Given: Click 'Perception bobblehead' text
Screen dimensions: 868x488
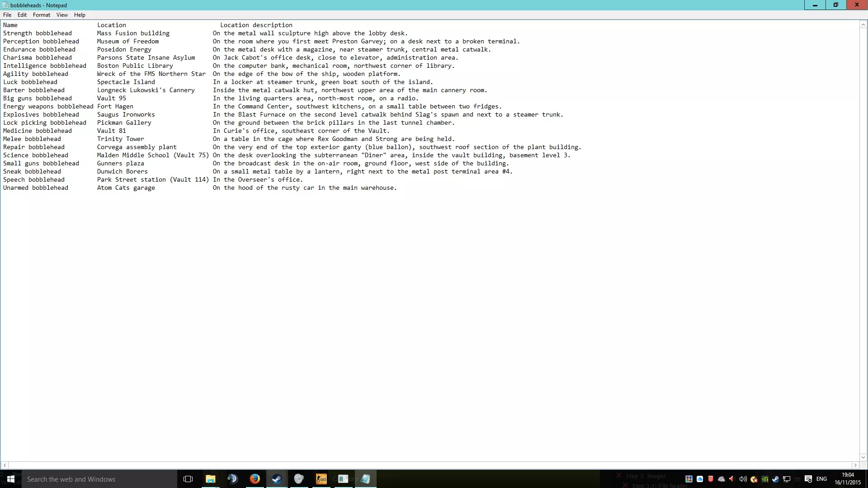Looking at the screenshot, I should pos(41,42).
